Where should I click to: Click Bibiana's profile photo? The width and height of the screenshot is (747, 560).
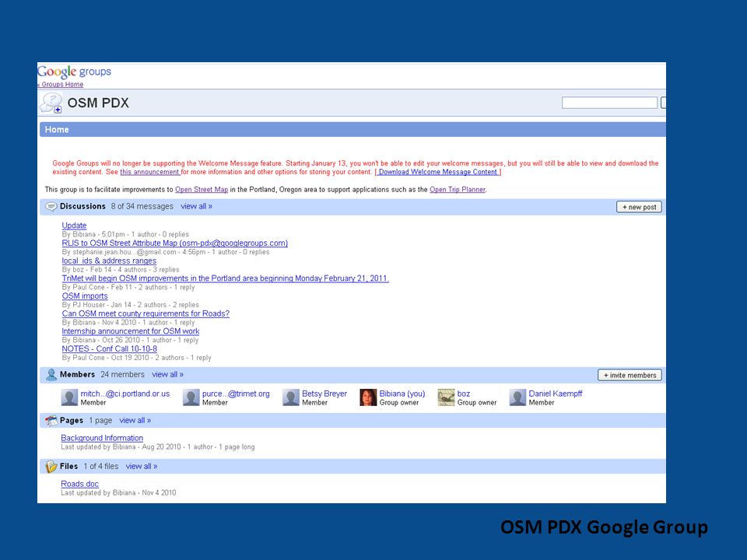(x=368, y=397)
